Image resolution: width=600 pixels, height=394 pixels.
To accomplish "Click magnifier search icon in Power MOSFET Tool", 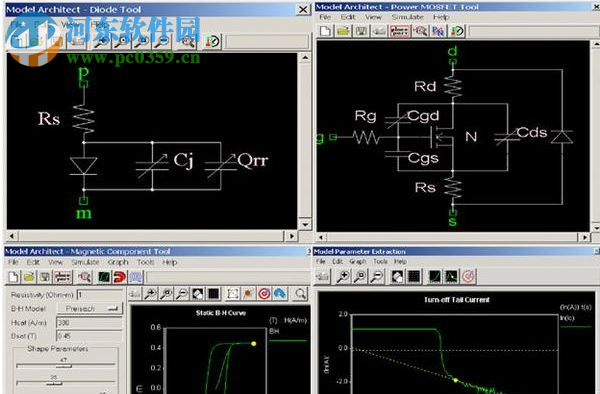I will pos(421,31).
